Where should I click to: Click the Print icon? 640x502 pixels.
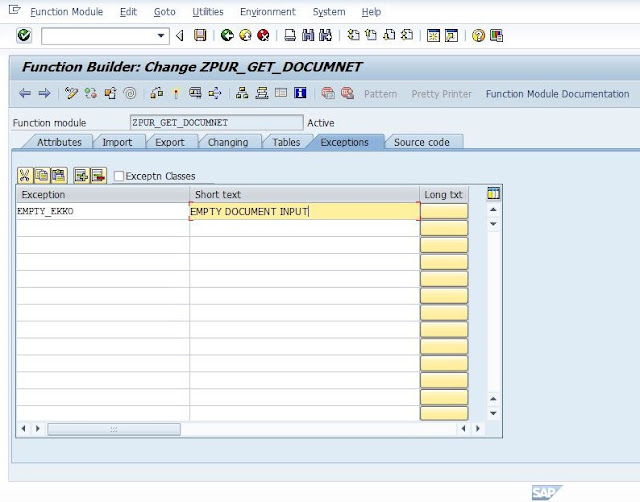(290, 36)
